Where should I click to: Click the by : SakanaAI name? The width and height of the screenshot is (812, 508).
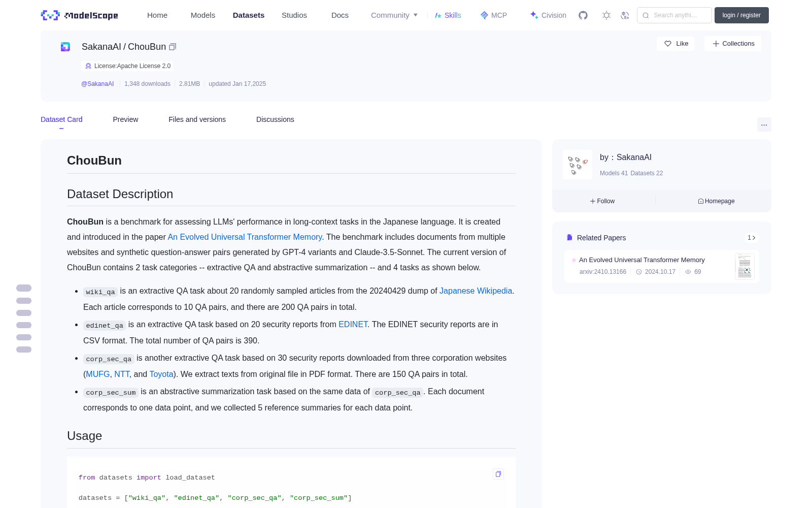[626, 157]
